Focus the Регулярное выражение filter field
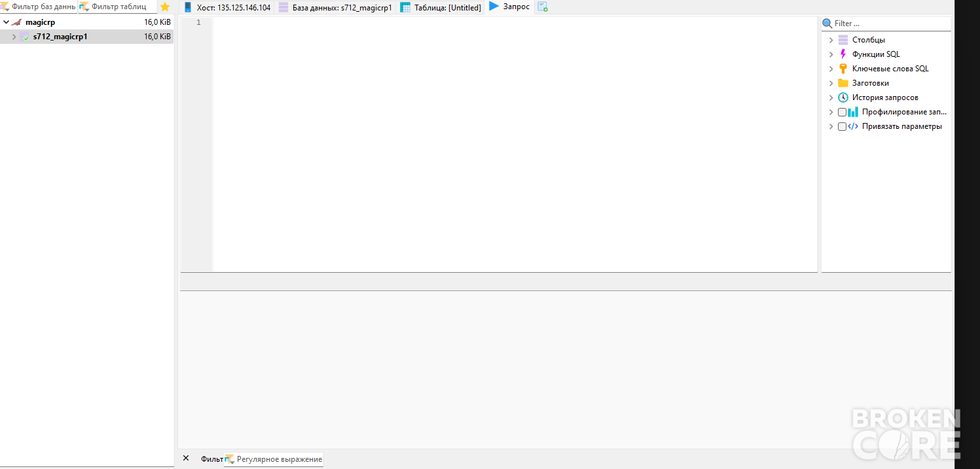This screenshot has height=469, width=980. tap(274, 459)
